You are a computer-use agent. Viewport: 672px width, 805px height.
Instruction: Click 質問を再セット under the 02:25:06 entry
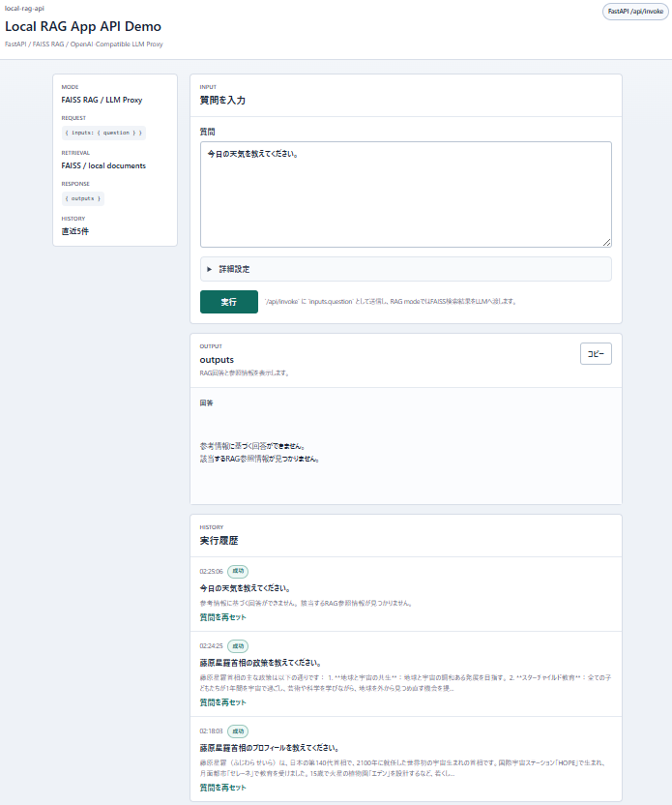pyautogui.click(x=222, y=617)
